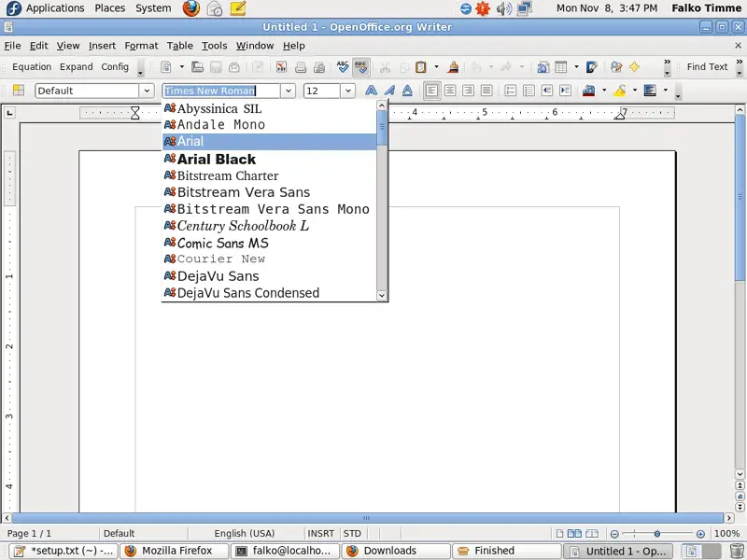The width and height of the screenshot is (747, 560).
Task: Click Format Paintbrush icon
Action: [x=453, y=67]
